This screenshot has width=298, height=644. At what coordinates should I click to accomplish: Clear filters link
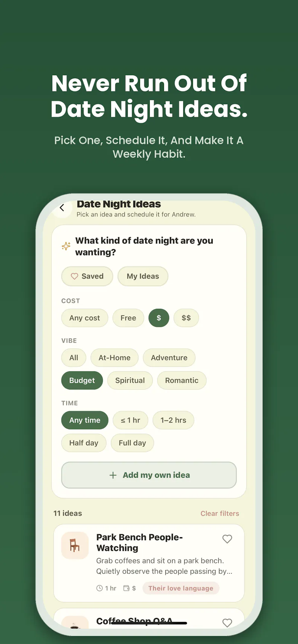(220, 513)
